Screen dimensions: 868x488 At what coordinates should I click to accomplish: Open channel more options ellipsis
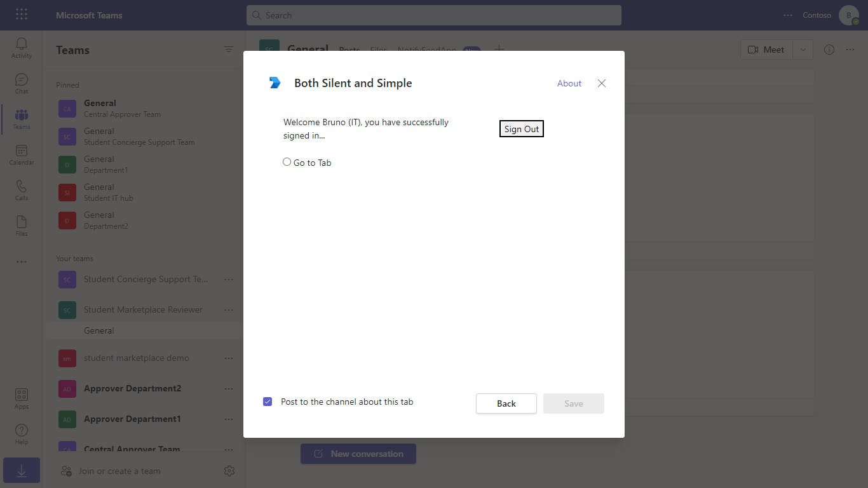tap(850, 50)
